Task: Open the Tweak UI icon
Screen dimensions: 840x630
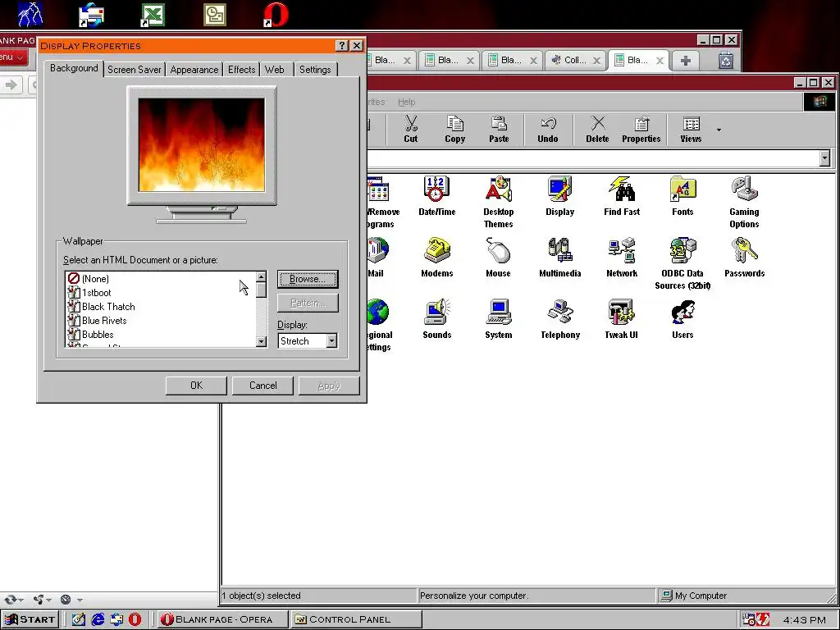Action: tap(622, 319)
